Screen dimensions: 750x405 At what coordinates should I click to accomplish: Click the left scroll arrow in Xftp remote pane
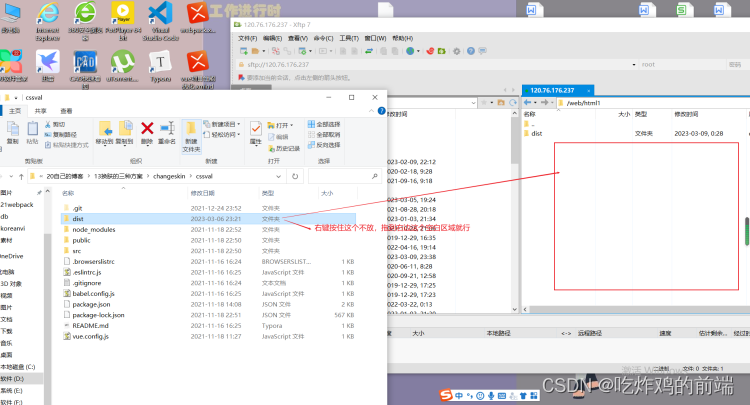[x=525, y=309]
